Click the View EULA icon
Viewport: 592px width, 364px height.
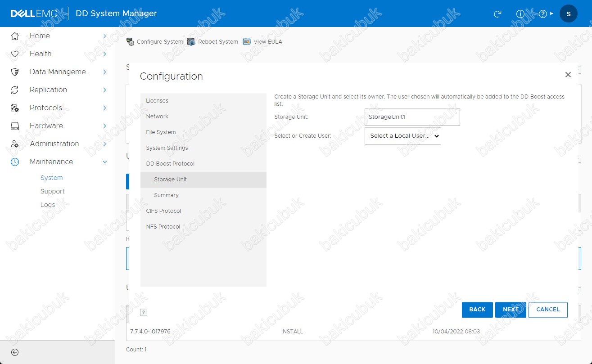pyautogui.click(x=247, y=42)
